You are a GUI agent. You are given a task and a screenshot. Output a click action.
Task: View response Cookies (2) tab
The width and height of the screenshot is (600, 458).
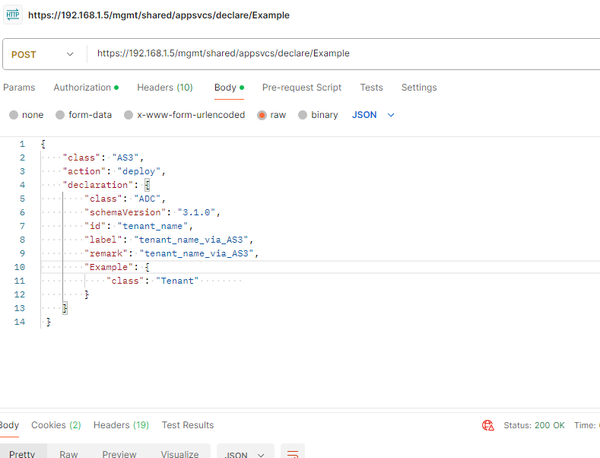pyautogui.click(x=56, y=425)
